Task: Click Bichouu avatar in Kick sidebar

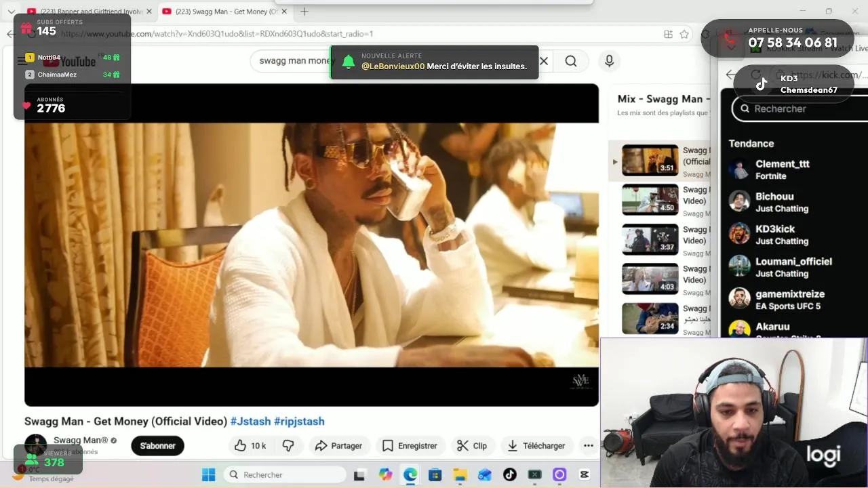Action: (739, 201)
